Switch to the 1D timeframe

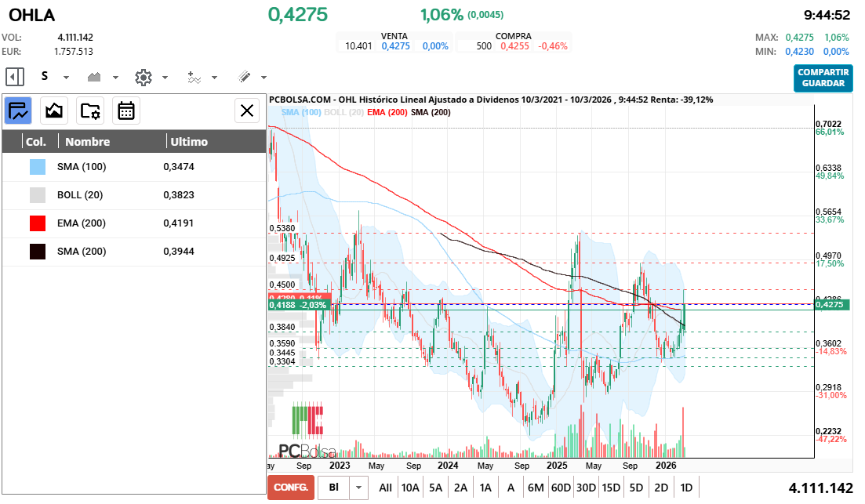[685, 487]
